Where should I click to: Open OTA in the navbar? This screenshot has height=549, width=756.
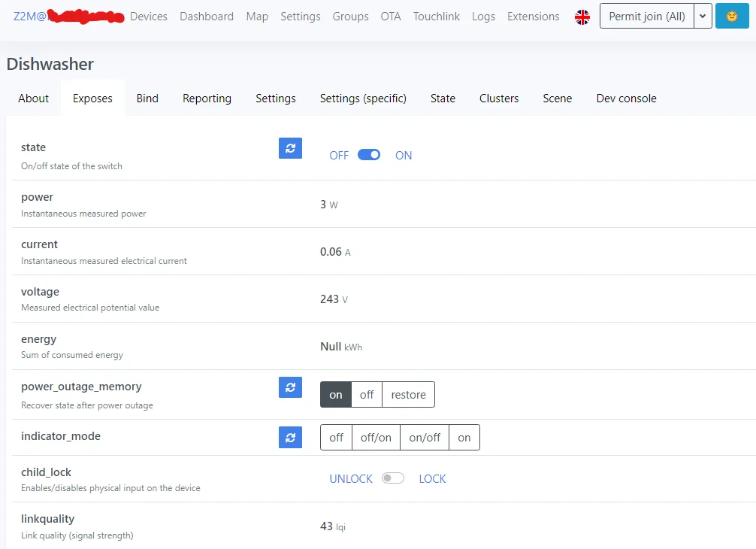(391, 17)
